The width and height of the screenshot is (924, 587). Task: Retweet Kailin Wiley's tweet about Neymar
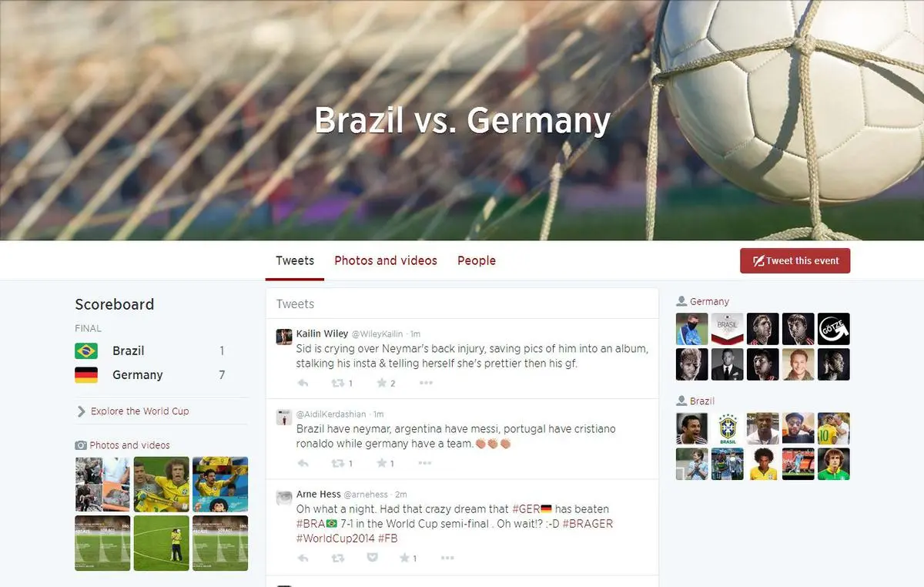341,383
